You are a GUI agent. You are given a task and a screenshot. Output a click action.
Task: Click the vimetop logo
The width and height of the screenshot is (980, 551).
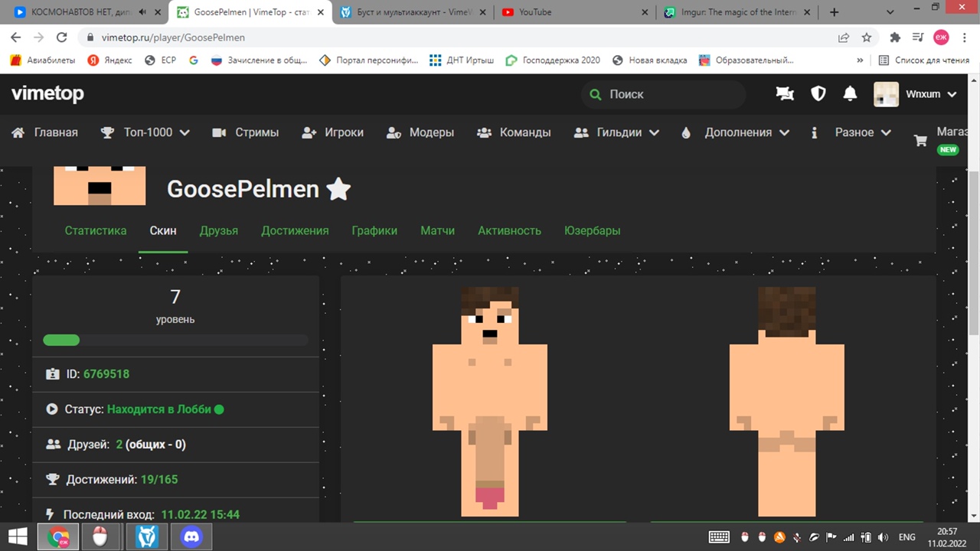47,94
